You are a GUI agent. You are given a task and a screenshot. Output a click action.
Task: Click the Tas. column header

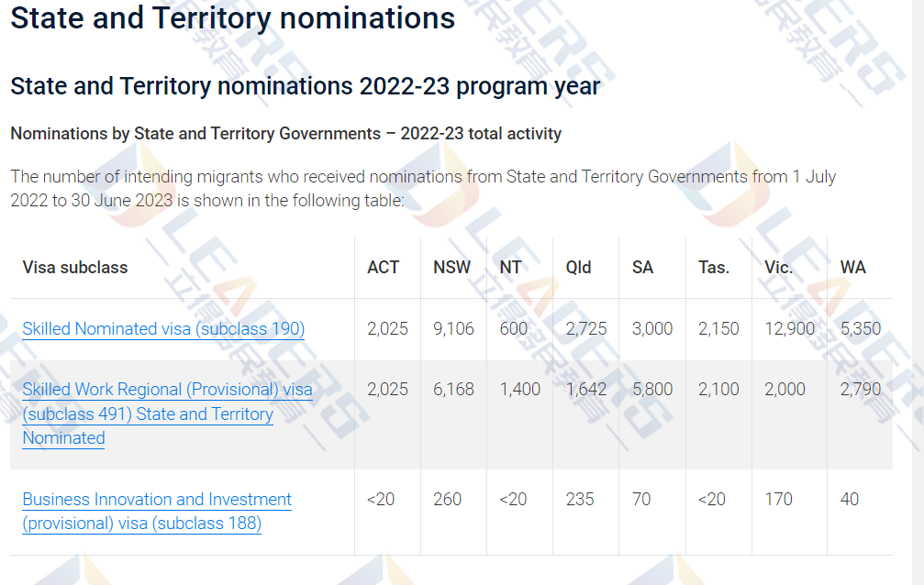(714, 268)
